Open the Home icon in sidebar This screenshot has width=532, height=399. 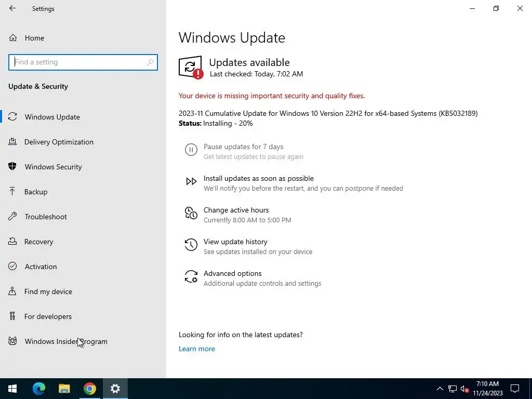click(x=13, y=37)
